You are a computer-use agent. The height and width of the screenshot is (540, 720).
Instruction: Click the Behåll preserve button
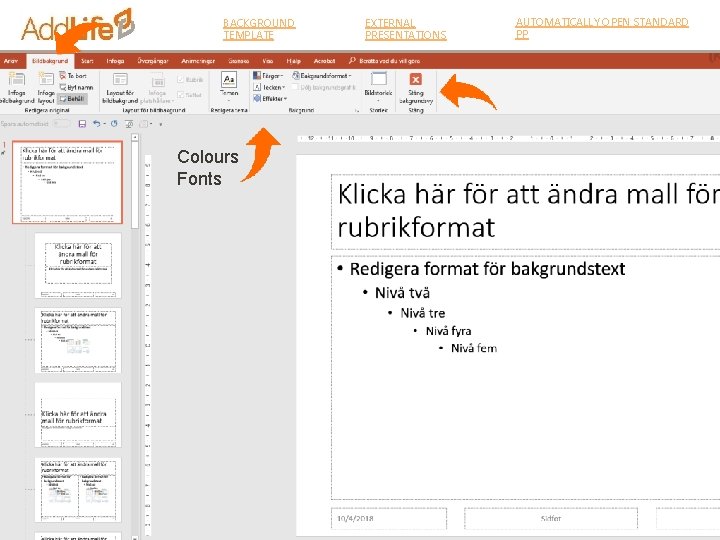[72, 99]
